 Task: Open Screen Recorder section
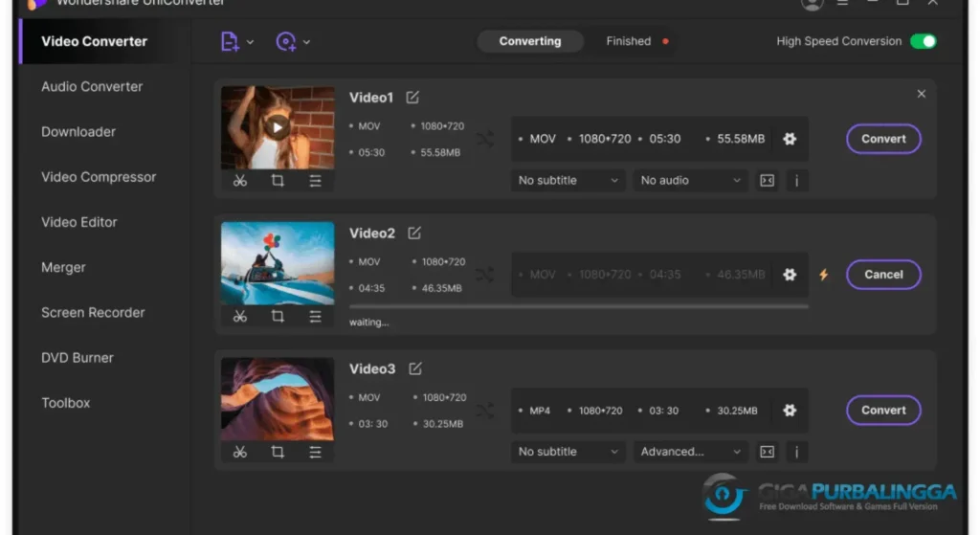[93, 313]
